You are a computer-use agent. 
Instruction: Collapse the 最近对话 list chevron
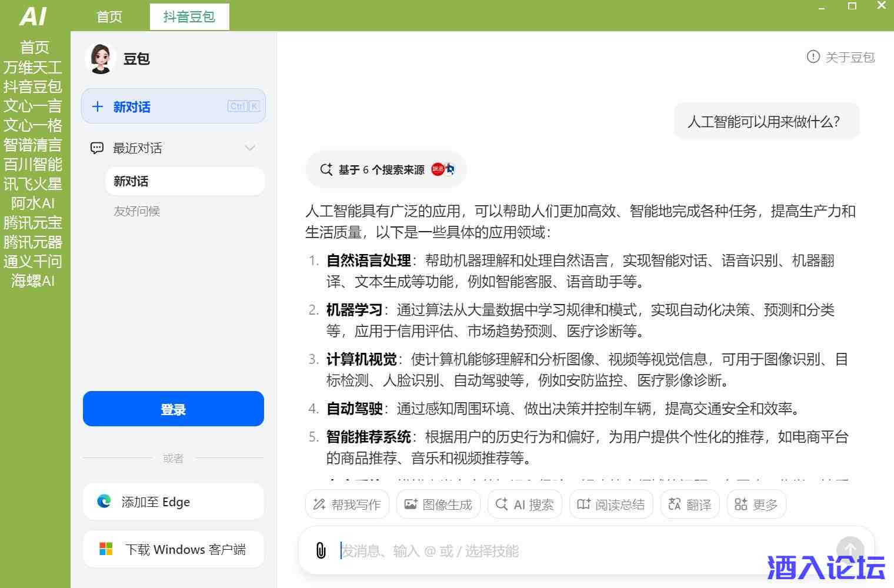(x=250, y=148)
